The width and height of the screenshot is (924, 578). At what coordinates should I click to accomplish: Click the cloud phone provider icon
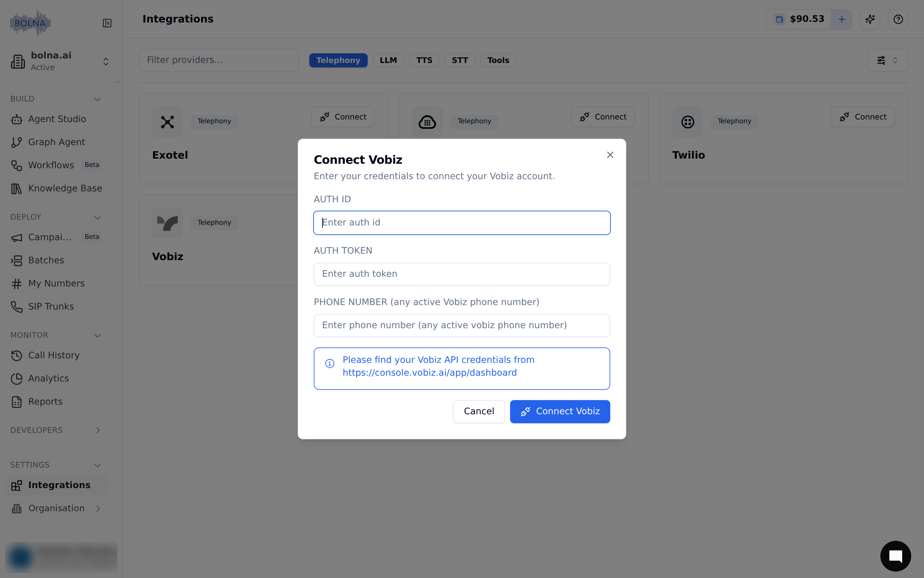pyautogui.click(x=427, y=122)
